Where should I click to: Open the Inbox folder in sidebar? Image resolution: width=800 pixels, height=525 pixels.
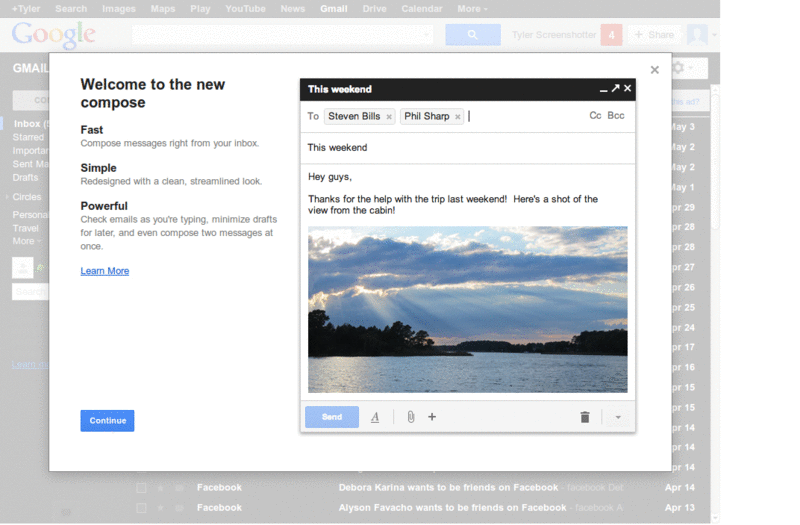click(x=30, y=123)
